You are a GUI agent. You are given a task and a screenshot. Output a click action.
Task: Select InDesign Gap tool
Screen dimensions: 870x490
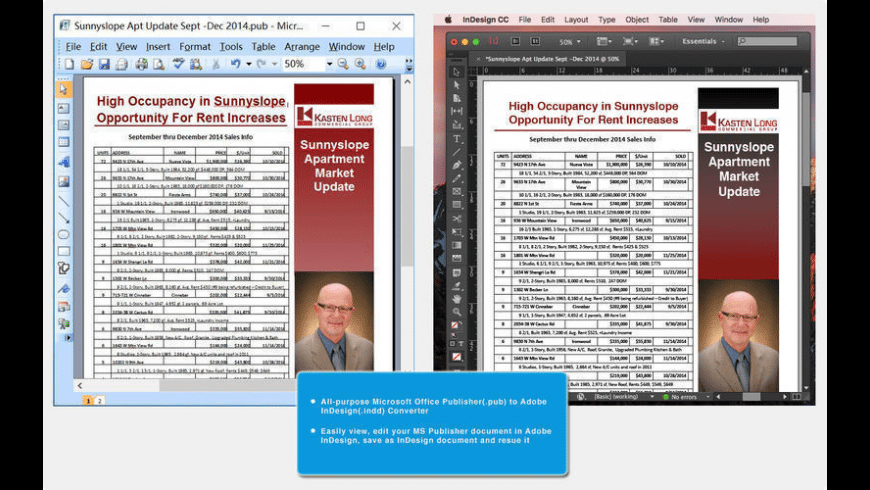457,112
